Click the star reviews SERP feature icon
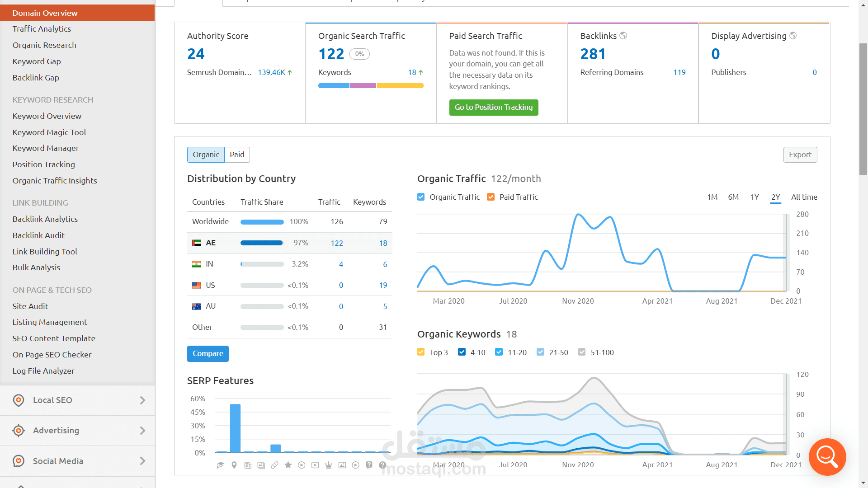The image size is (868, 488). click(x=288, y=465)
